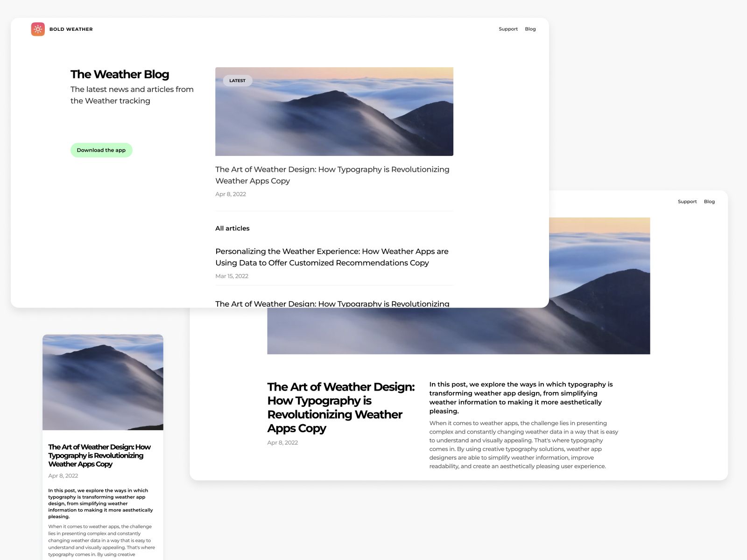
Task: Open Support in the top blog window
Action: 508,29
